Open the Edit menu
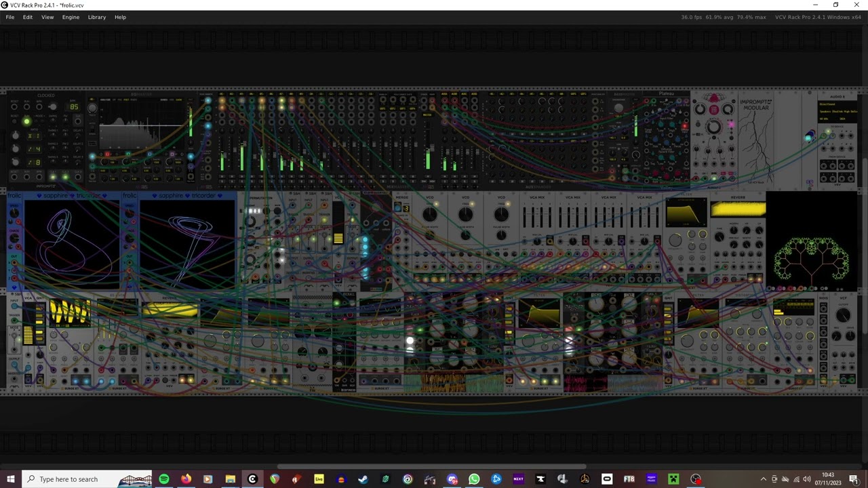 click(x=28, y=17)
